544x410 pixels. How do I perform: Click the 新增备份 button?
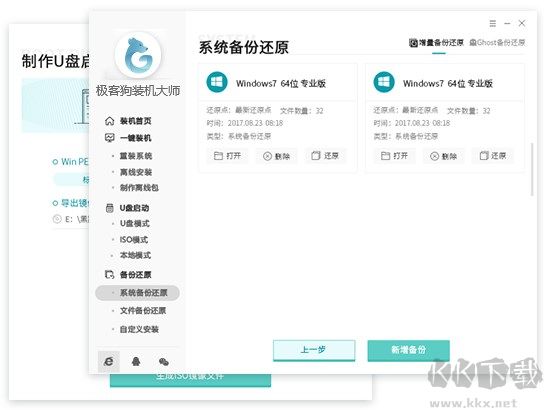coord(408,350)
